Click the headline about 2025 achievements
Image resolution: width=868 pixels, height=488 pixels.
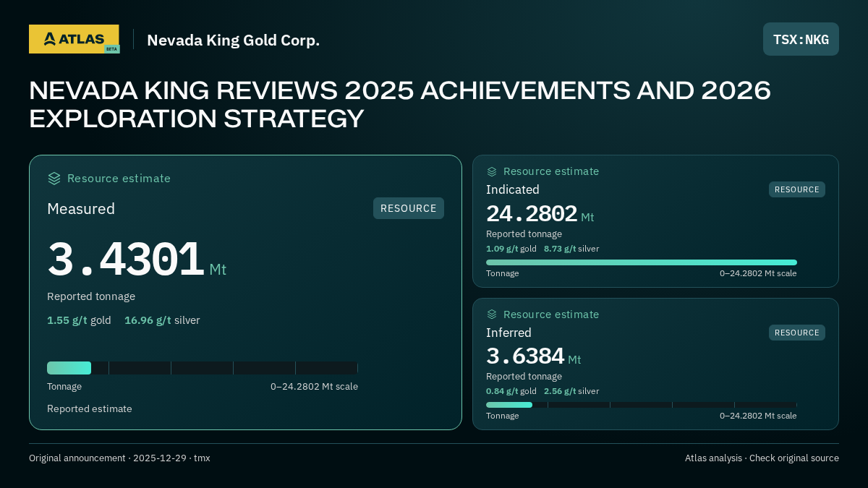(x=400, y=104)
